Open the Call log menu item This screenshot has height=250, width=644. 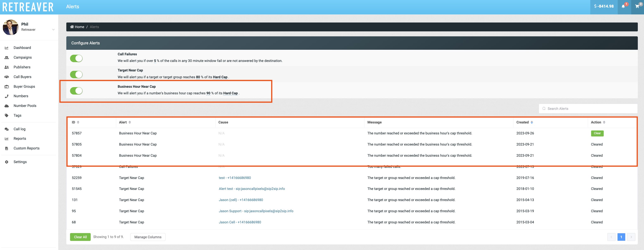19,129
